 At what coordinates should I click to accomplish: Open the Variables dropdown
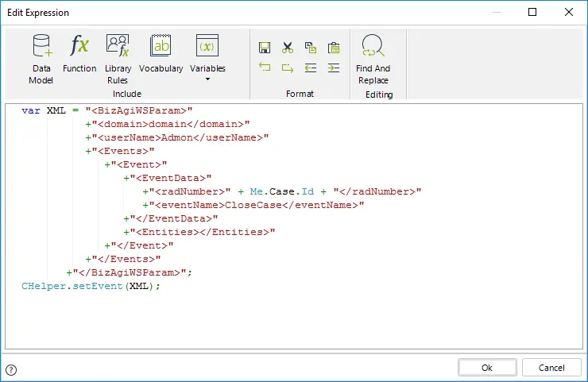(x=207, y=57)
